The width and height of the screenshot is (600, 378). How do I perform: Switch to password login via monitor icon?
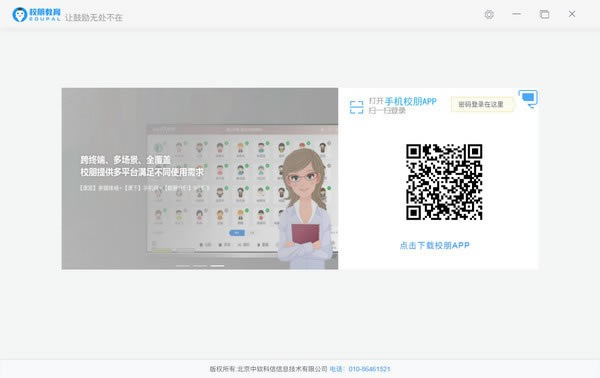pyautogui.click(x=528, y=99)
